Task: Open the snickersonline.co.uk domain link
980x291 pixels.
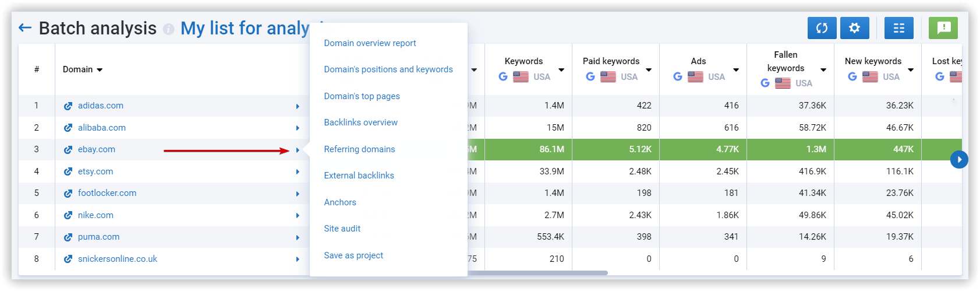Action: pyautogui.click(x=118, y=259)
